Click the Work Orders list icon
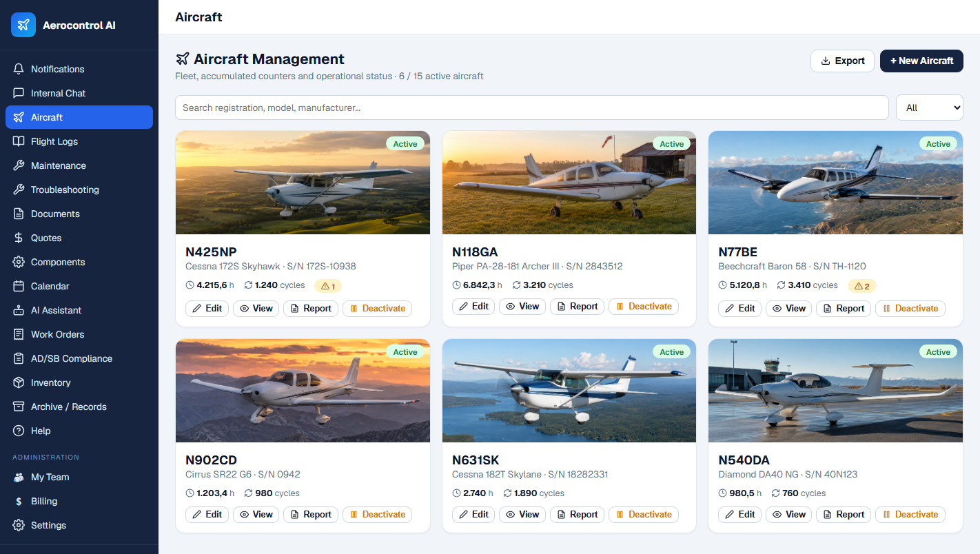This screenshot has height=554, width=980. click(19, 334)
